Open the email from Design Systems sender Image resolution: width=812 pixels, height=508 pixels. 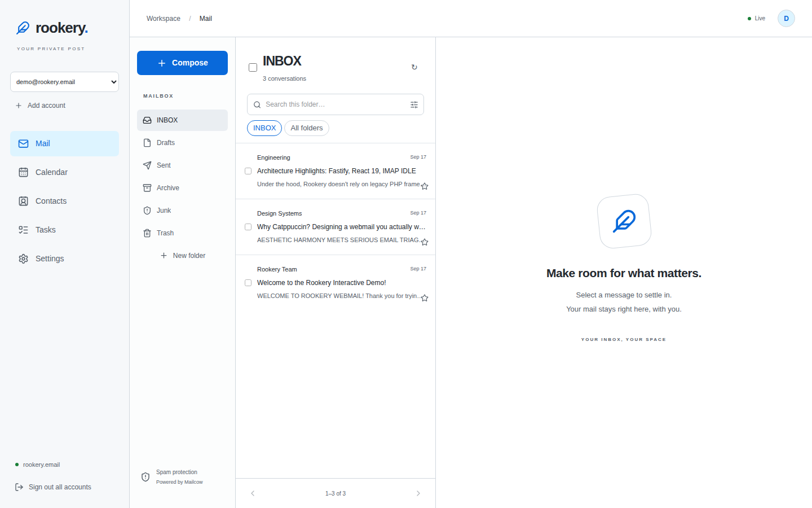coord(336,227)
